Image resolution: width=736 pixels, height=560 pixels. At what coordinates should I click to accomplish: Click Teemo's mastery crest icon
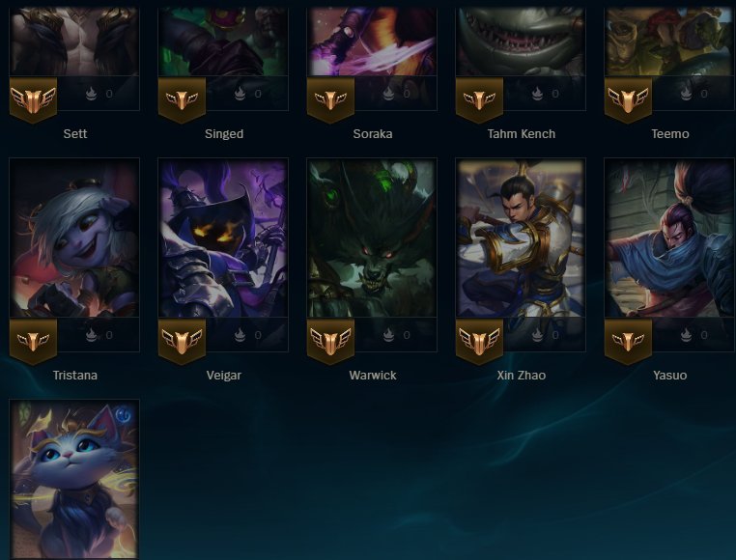click(628, 100)
